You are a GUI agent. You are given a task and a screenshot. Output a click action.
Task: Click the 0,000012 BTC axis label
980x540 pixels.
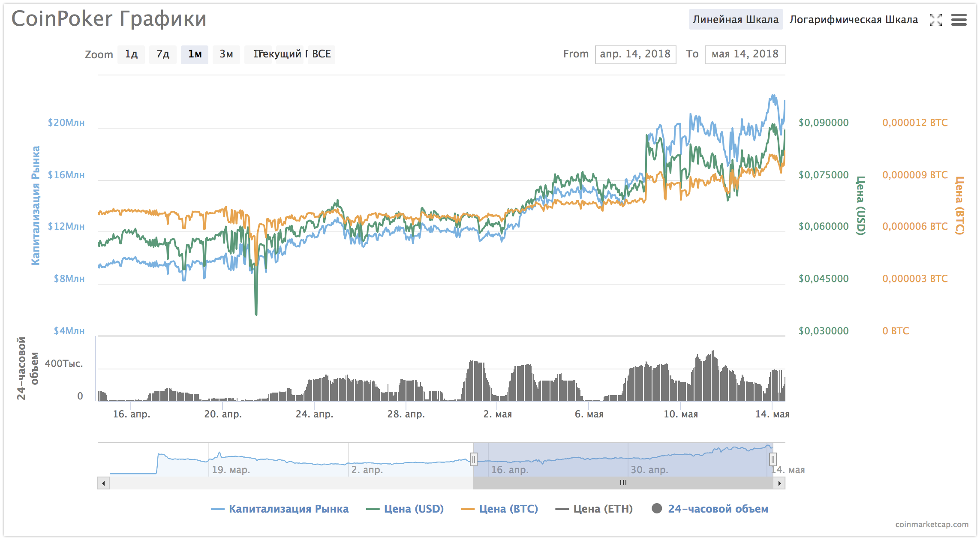(915, 123)
